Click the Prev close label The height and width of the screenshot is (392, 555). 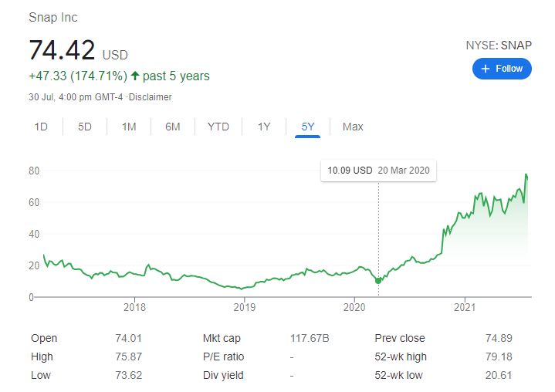click(x=400, y=338)
